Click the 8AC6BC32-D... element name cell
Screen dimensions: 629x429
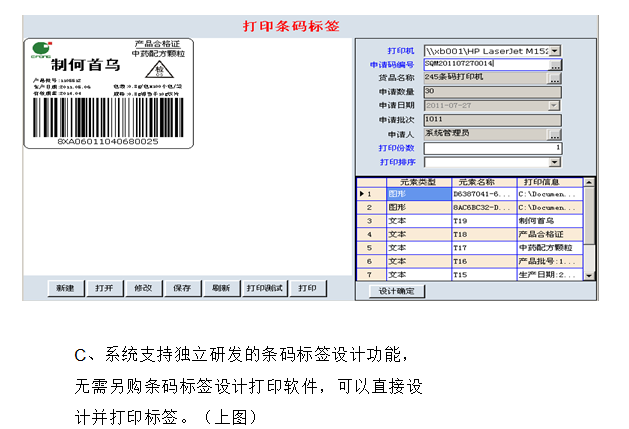click(484, 207)
